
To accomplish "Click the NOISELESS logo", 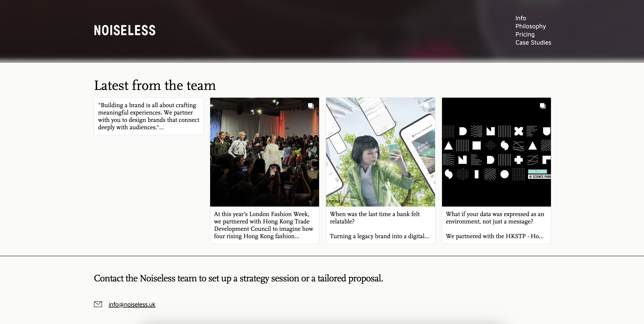I will tap(124, 30).
